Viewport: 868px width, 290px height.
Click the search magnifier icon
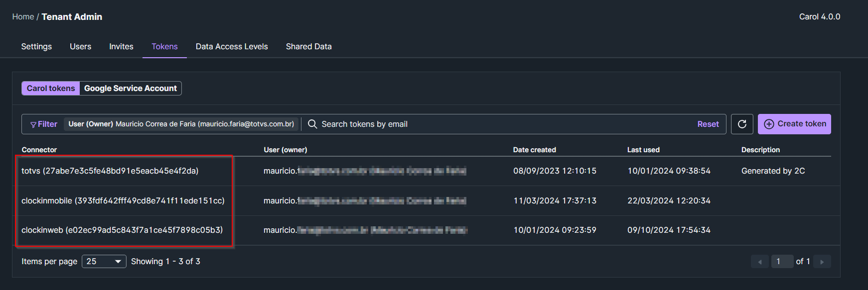[312, 124]
